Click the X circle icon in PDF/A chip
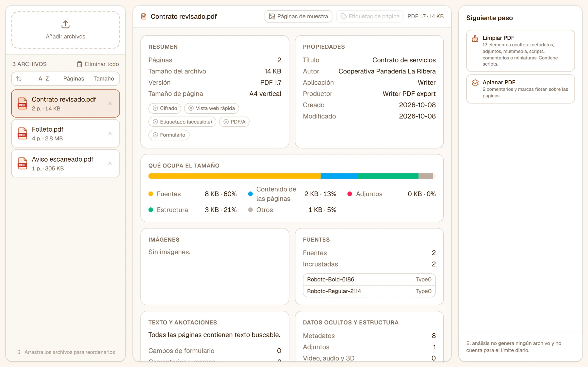Viewport: 588px width, 367px height. coord(226,122)
